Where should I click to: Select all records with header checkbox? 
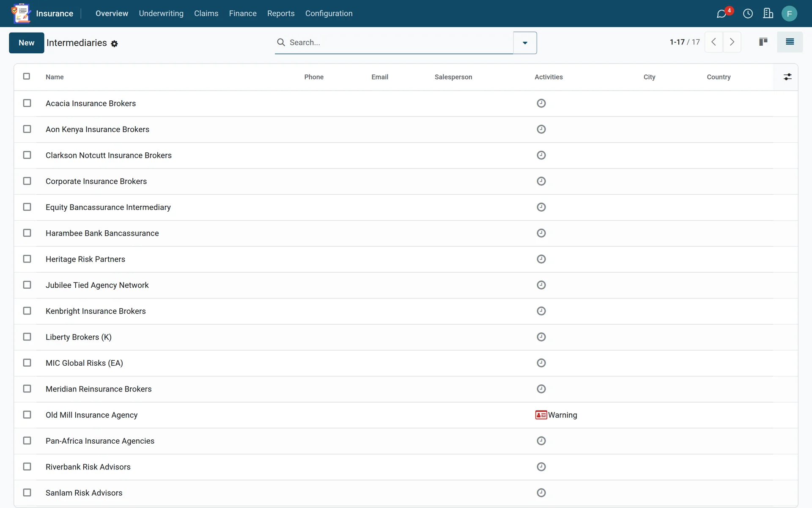[x=27, y=76]
